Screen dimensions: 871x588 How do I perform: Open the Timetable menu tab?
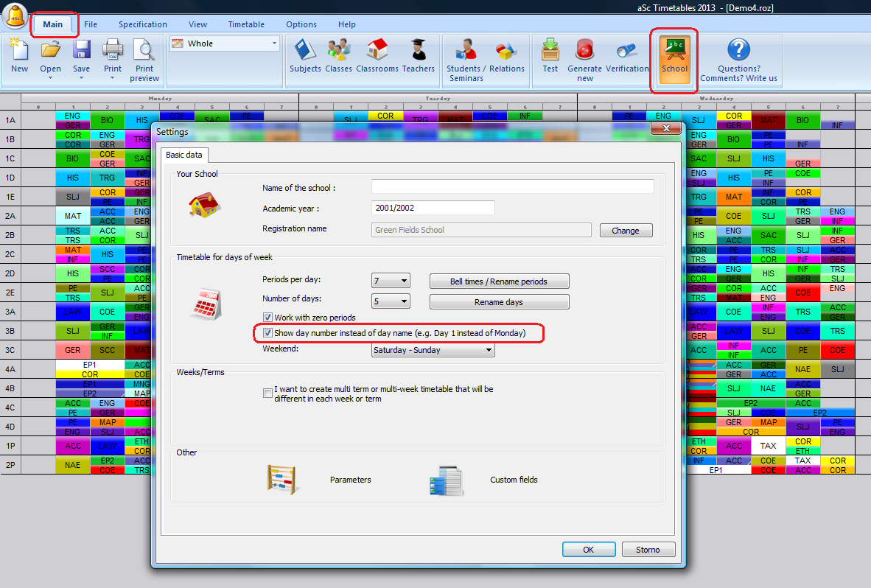pyautogui.click(x=246, y=24)
